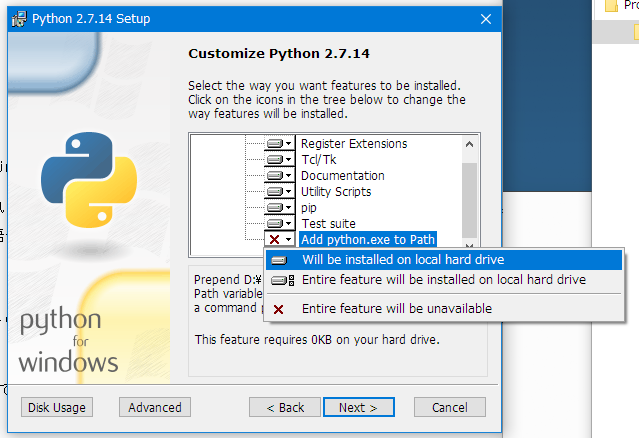
Task: Select Test suite tree item
Action: coord(328,223)
